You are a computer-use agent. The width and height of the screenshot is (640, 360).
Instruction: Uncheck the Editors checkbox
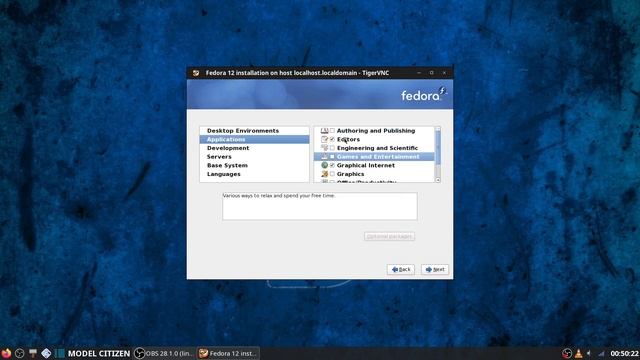pos(332,139)
